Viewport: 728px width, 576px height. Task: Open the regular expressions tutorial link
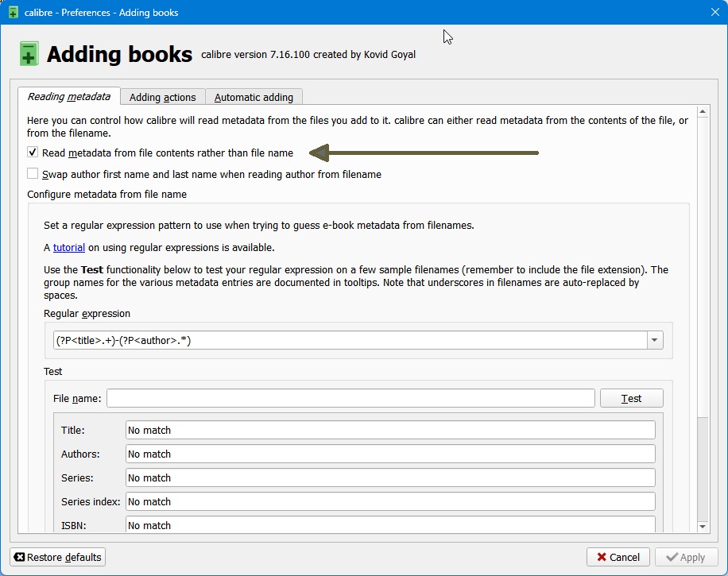pyautogui.click(x=69, y=247)
